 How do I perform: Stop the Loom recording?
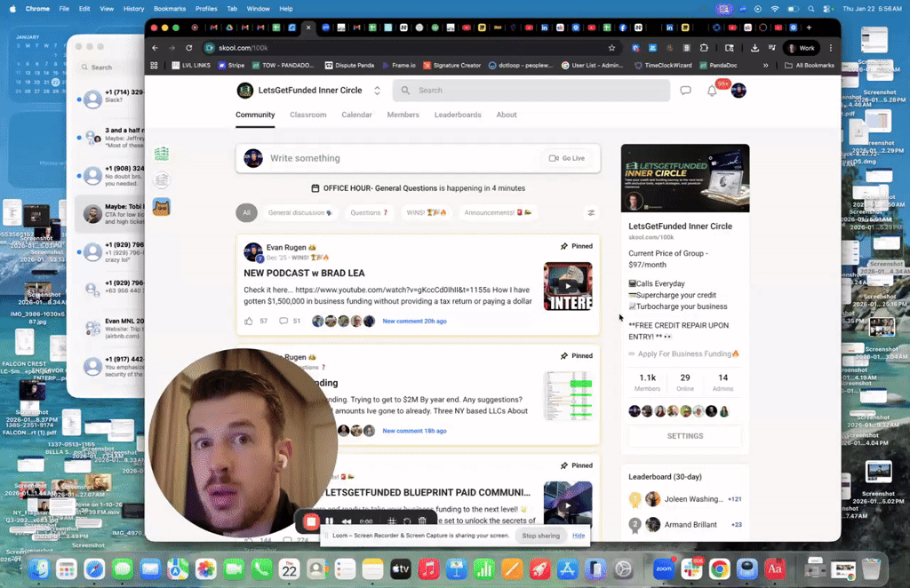311,521
